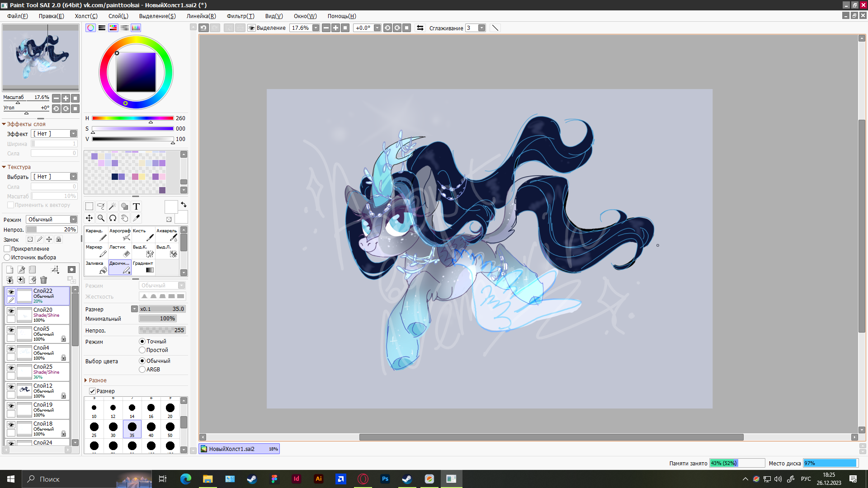Select the Text tool
868x488 pixels.
tap(136, 206)
